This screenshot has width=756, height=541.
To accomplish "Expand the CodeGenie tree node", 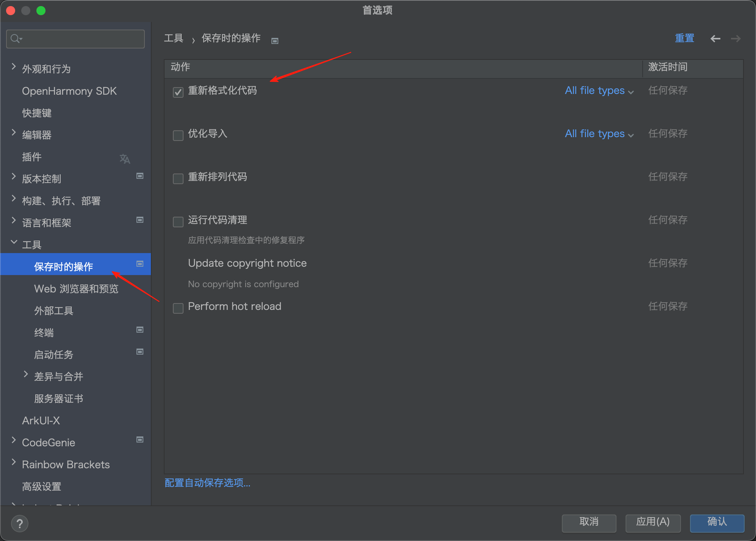I will click(x=14, y=440).
